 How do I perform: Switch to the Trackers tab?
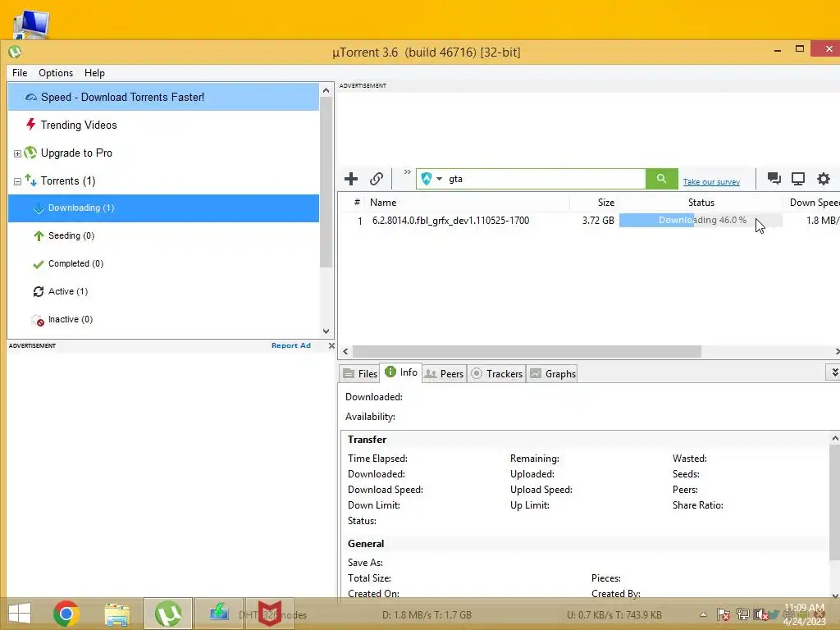(x=496, y=373)
